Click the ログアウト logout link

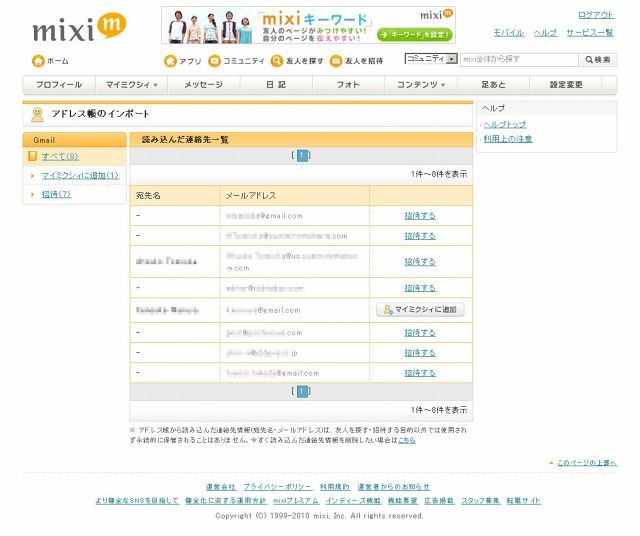[x=596, y=15]
